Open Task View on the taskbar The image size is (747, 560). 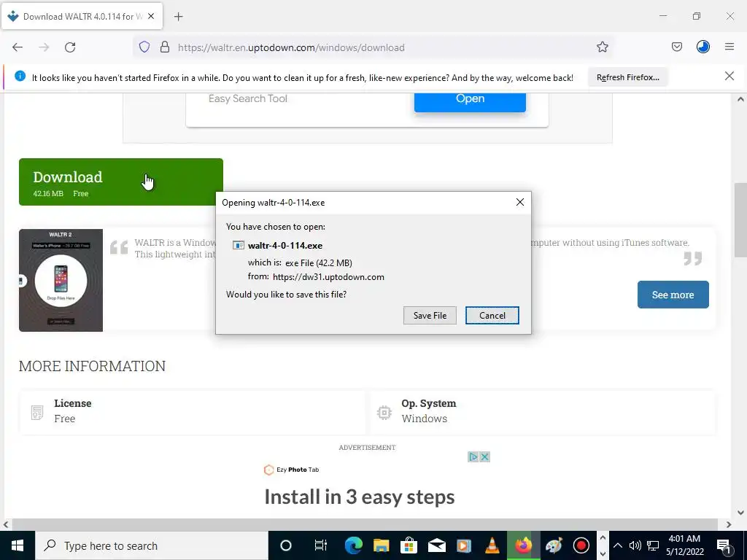point(321,545)
